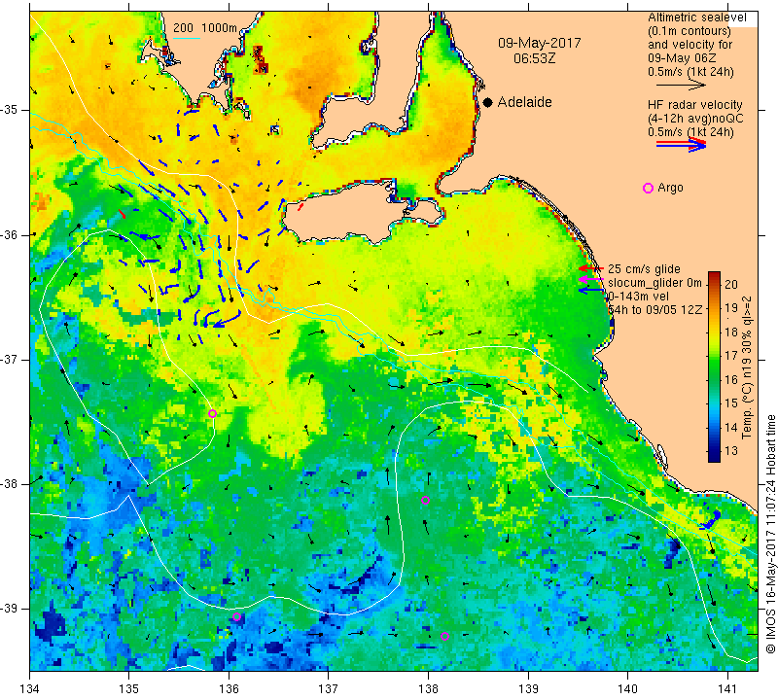Screen dimensions: 778x700
Task: Click the red 25 cm/s glide legend arrow
Action: [x=591, y=268]
